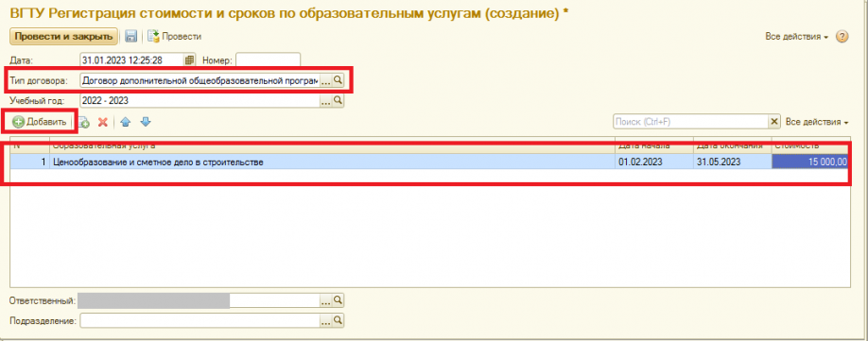Choose Учебный год via ellipsis button
The width and height of the screenshot is (868, 341).
325,100
